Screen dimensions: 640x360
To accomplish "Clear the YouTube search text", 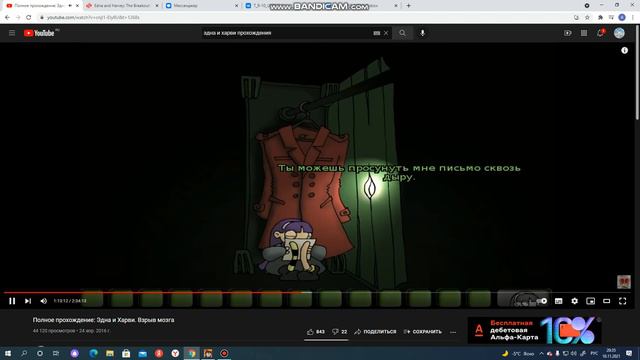I will pyautogui.click(x=386, y=33).
